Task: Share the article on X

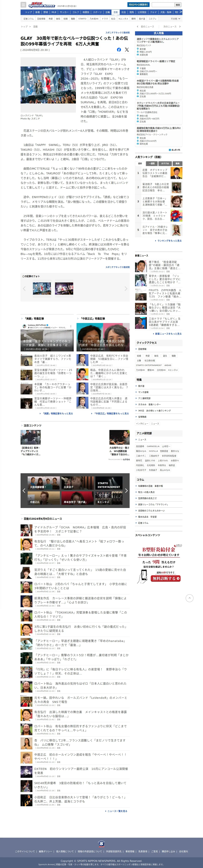Action: [x=127, y=50]
